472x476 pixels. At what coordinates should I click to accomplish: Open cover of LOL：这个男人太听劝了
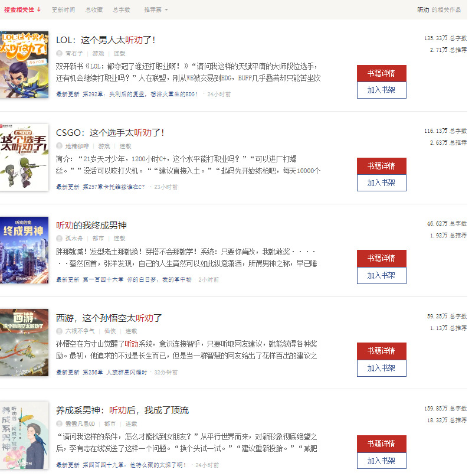click(24, 64)
